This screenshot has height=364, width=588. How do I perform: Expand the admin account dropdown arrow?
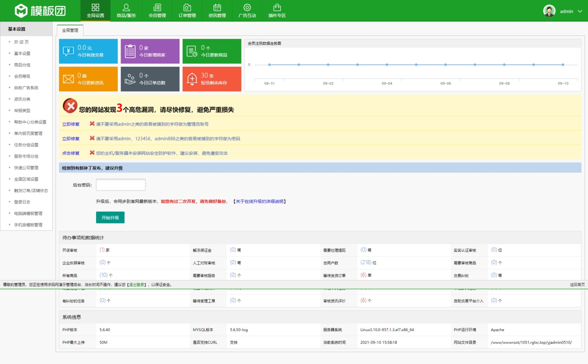point(580,11)
